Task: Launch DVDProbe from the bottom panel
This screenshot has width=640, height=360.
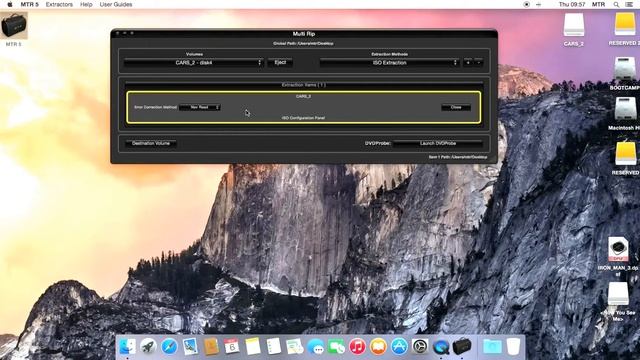Action: point(438,143)
